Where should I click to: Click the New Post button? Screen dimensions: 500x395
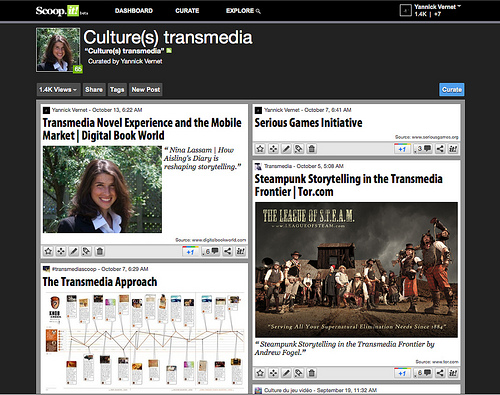(146, 89)
